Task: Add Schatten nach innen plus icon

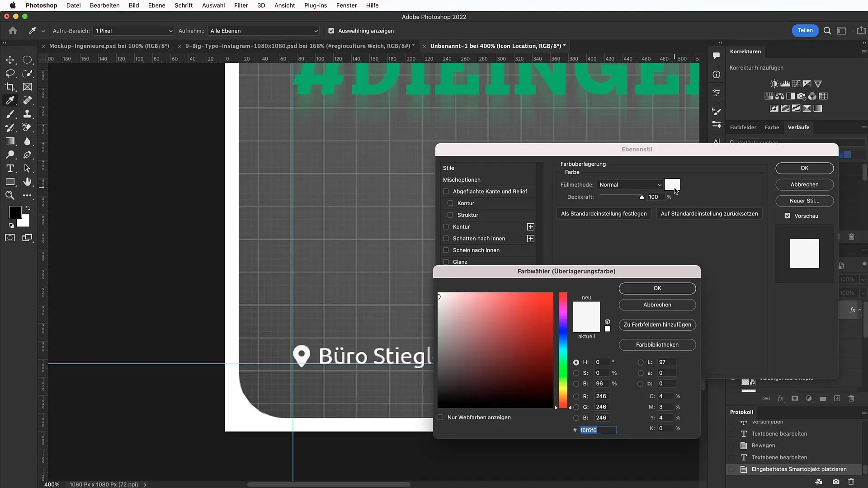Action: [531, 239]
